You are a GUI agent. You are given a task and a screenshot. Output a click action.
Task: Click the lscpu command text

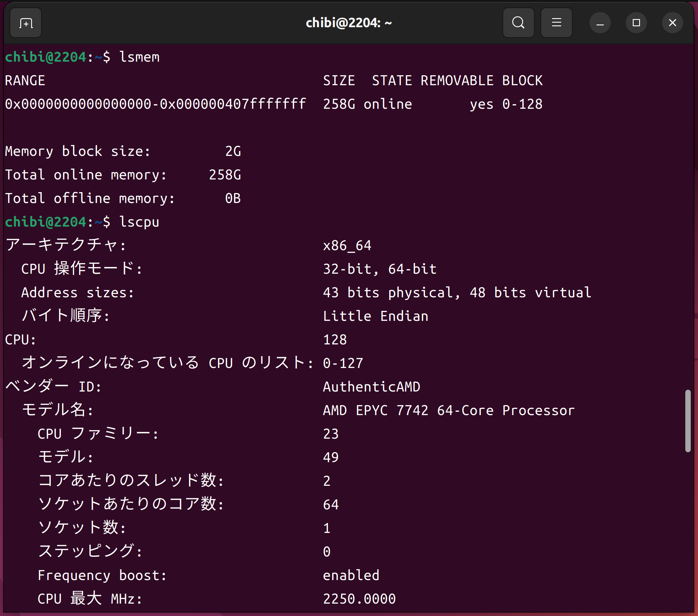139,222
